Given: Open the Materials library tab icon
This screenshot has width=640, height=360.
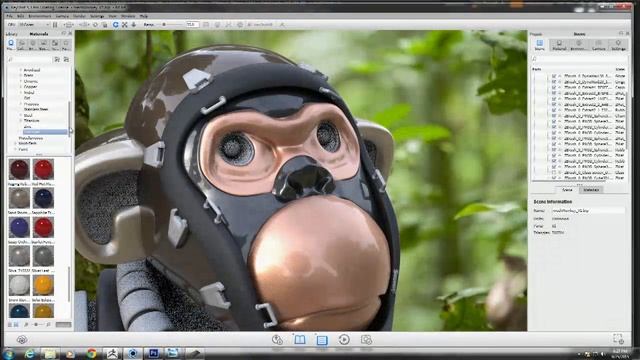Looking at the screenshot, I should point(11,44).
